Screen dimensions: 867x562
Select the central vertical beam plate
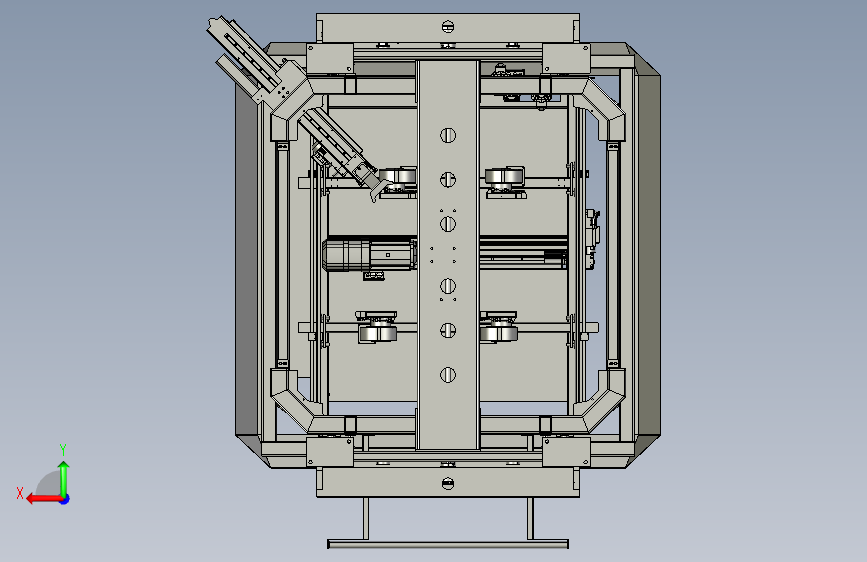pyautogui.click(x=447, y=254)
